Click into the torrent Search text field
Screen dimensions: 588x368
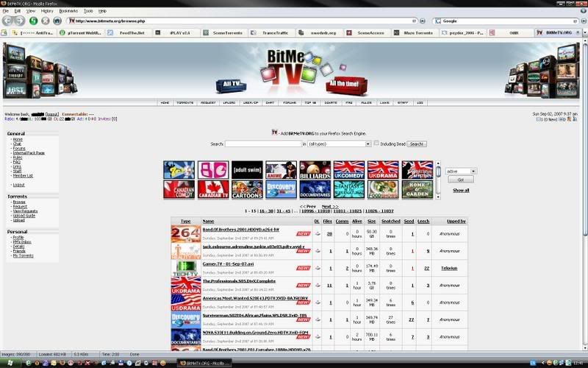[263, 144]
